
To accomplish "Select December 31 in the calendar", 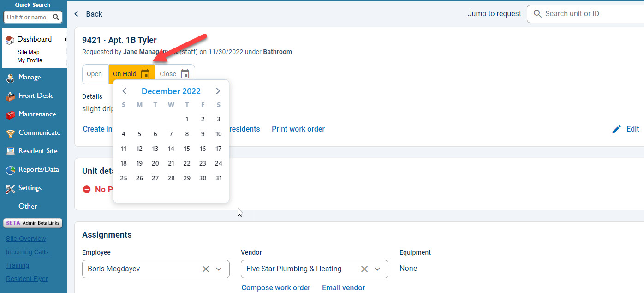I will click(x=219, y=178).
